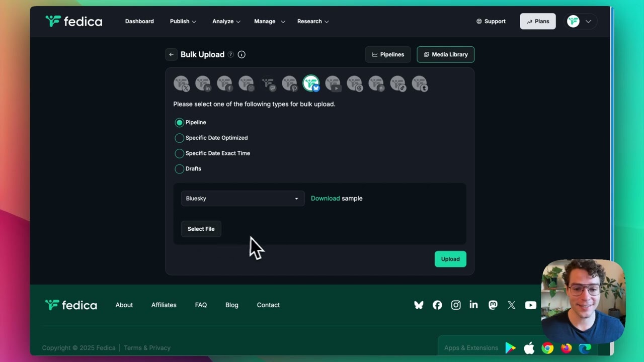Open Fedica's X page in footer
This screenshot has width=644, height=362.
point(512,305)
